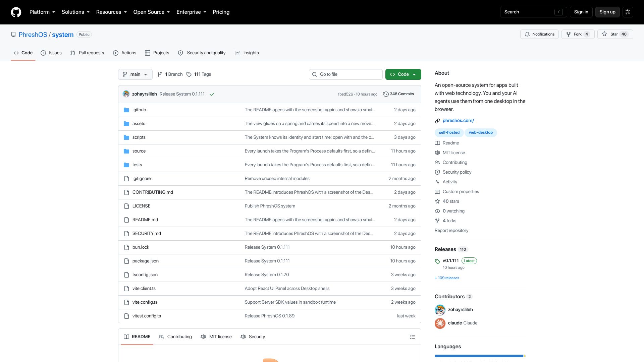This screenshot has height=362, width=644.
Task: Switch to the MIT license README tab
Action: [216, 337]
